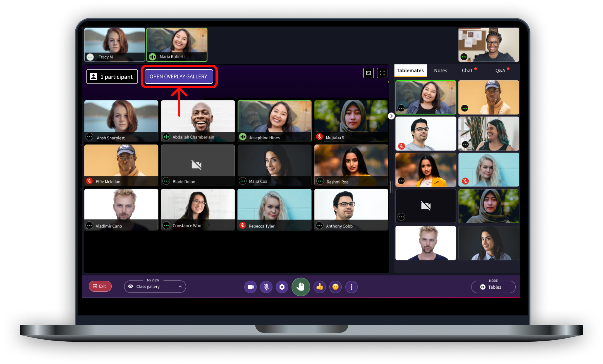603x364 pixels.
Task: Select presenter video thumbnail at top right
Action: click(x=489, y=44)
